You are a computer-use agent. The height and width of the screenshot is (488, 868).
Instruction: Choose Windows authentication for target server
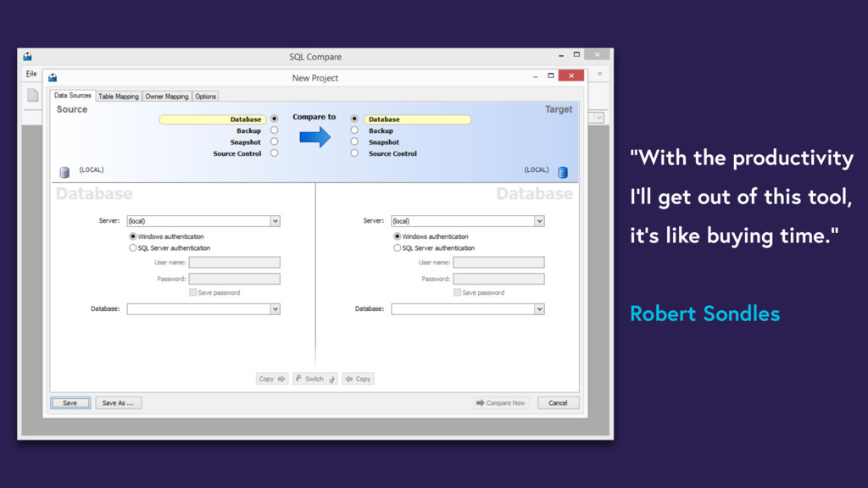(x=397, y=236)
